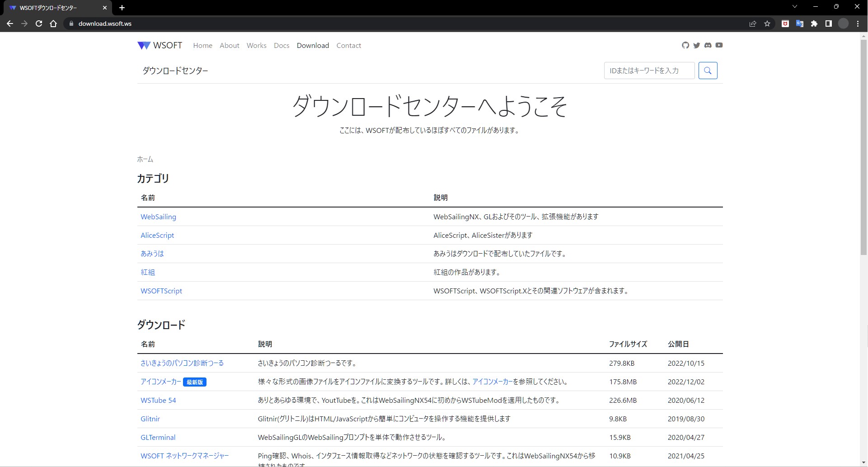Reload the page with the refresh icon
The height and width of the screenshot is (467, 868).
click(x=39, y=24)
